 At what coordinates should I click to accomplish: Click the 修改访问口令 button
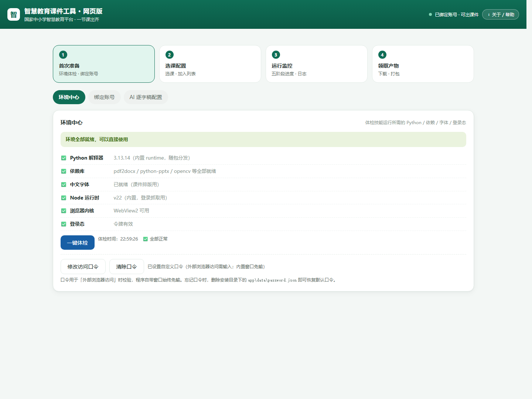83,267
